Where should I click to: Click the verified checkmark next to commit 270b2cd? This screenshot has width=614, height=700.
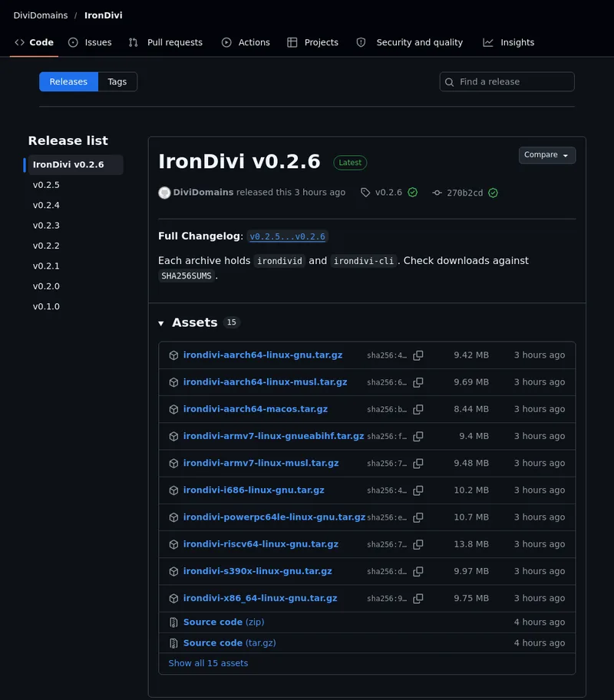click(x=493, y=193)
